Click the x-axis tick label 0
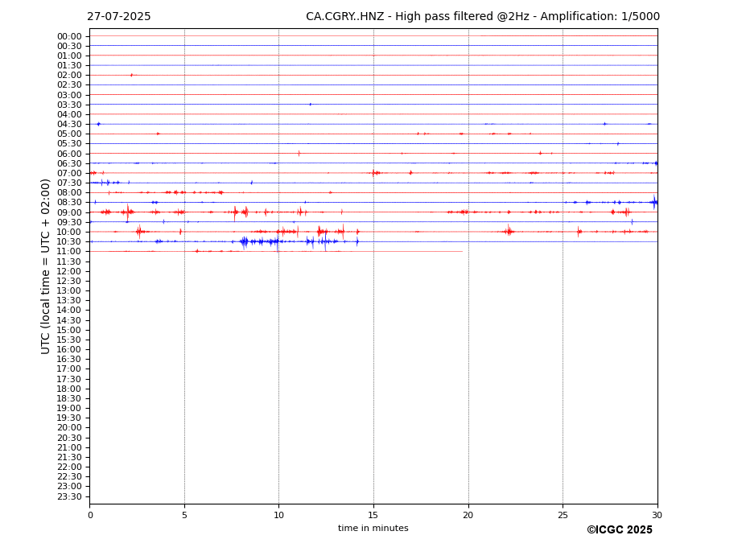 tap(90, 515)
